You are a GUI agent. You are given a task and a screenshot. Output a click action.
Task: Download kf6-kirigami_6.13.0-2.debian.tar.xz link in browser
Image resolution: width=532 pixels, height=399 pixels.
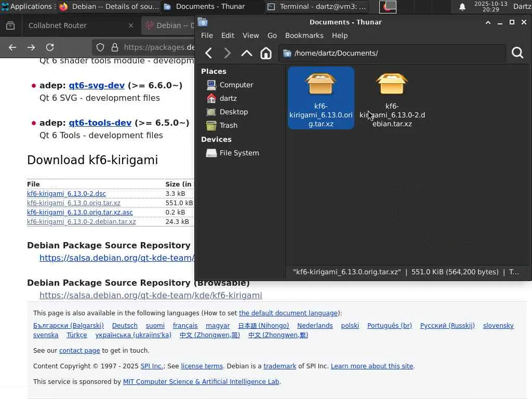(82, 222)
